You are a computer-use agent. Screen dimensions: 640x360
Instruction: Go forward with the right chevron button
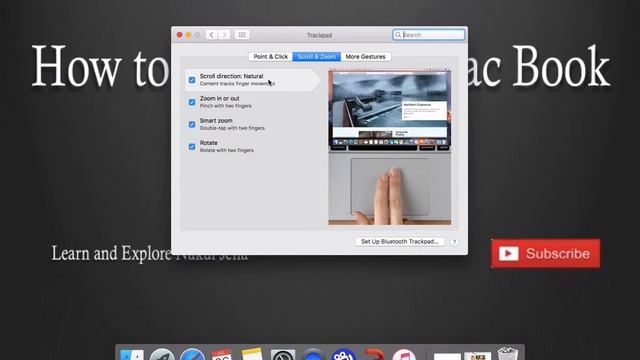coord(224,35)
